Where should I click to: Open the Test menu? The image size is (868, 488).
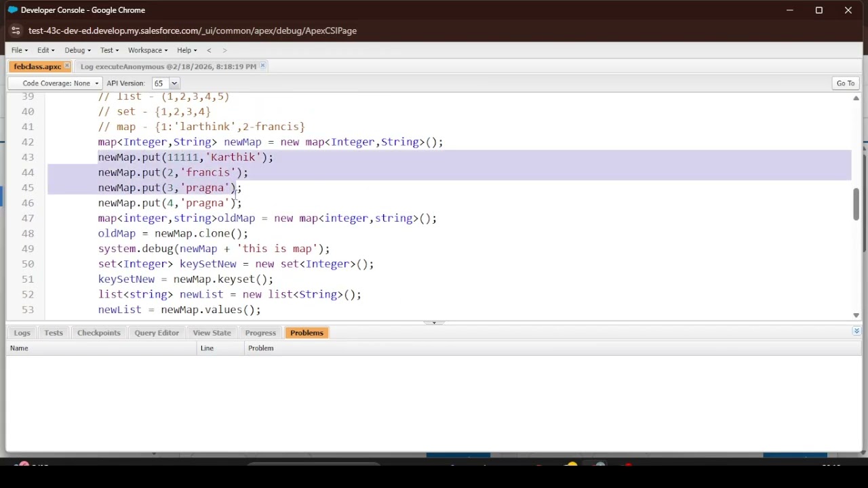coord(109,50)
